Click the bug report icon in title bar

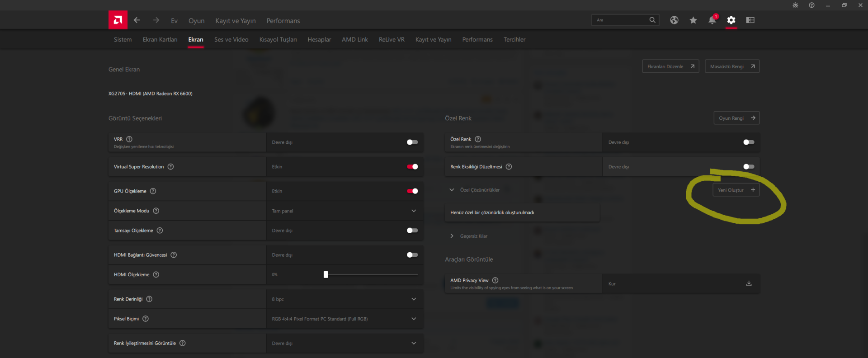click(795, 5)
